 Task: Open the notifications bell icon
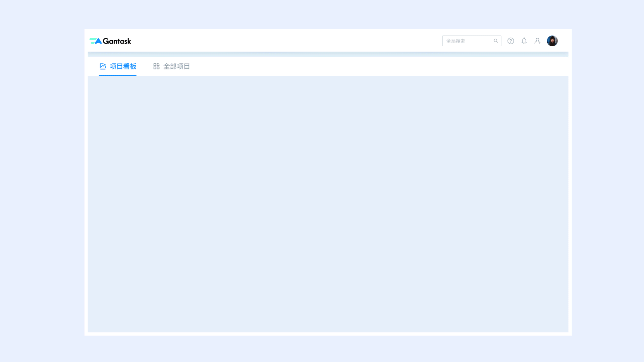(524, 41)
